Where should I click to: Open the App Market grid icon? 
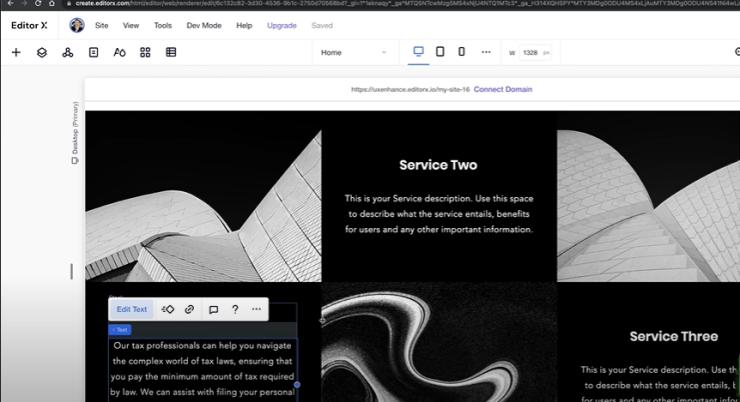click(145, 52)
